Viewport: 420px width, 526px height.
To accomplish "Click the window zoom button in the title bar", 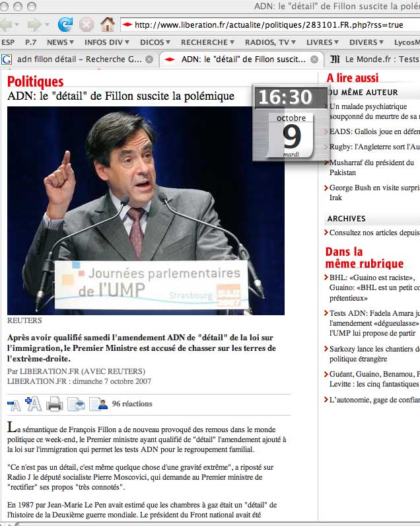I will 32,7.
